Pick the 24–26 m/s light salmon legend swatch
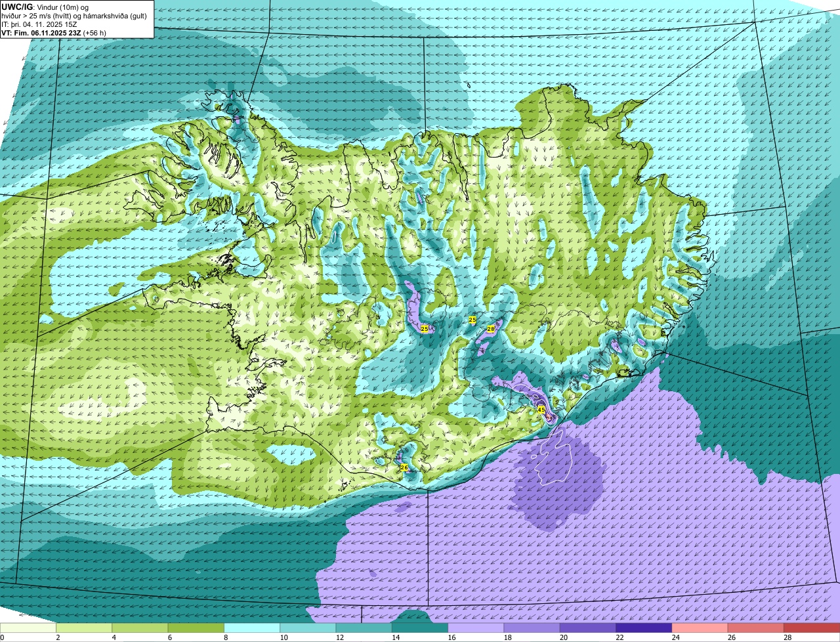The width and height of the screenshot is (840, 642). (700, 628)
